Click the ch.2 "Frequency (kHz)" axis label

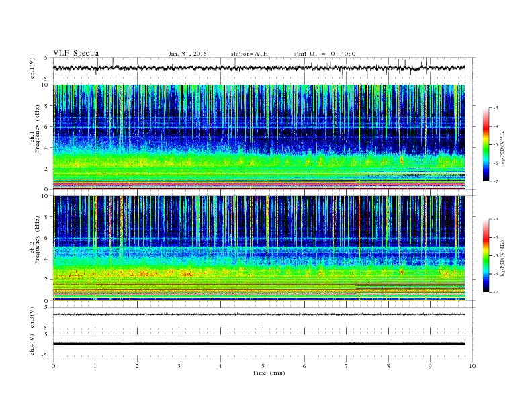pyautogui.click(x=38, y=239)
